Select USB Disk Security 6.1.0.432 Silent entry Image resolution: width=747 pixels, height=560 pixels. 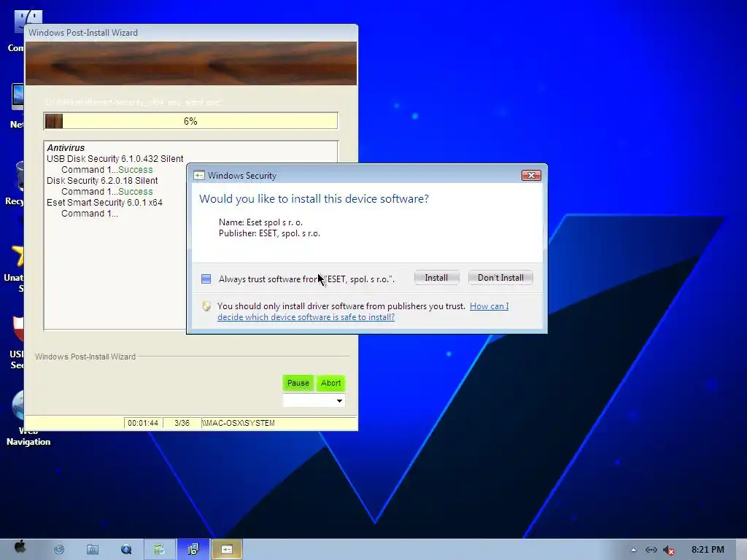pos(115,158)
